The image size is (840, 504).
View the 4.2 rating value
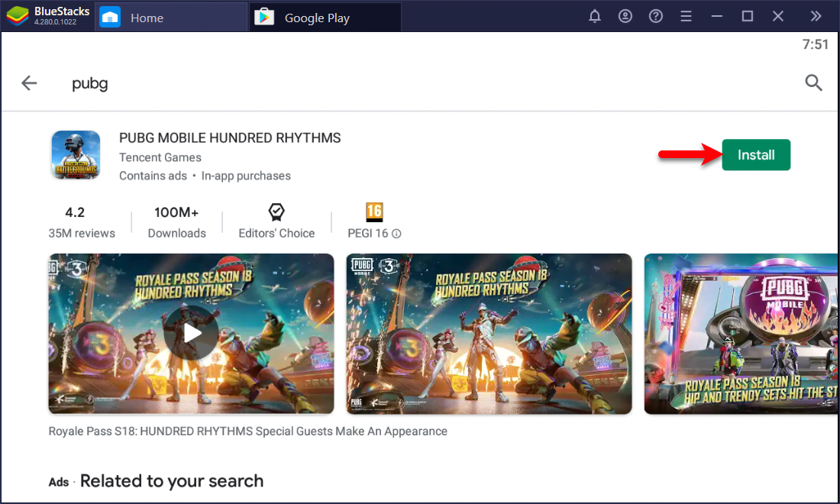tap(75, 212)
